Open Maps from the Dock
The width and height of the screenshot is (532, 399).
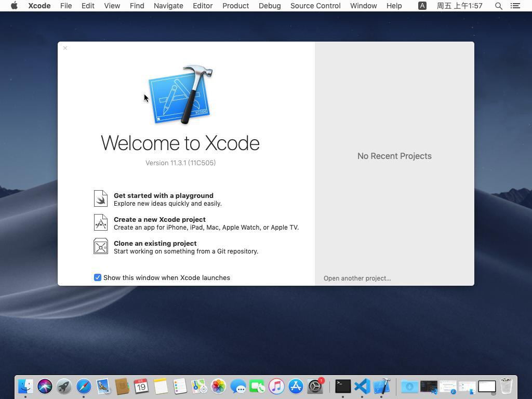pos(199,386)
